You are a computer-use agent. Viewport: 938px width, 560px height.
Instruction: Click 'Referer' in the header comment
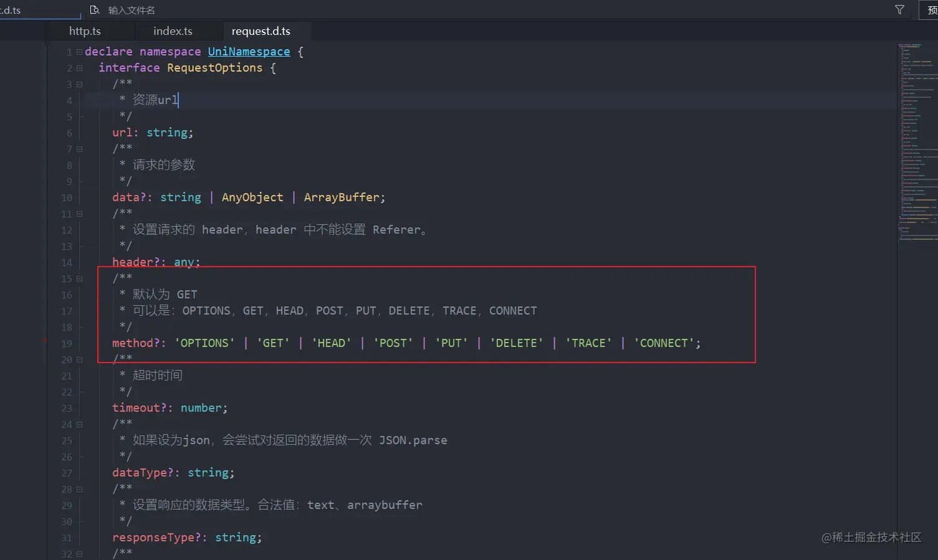397,230
